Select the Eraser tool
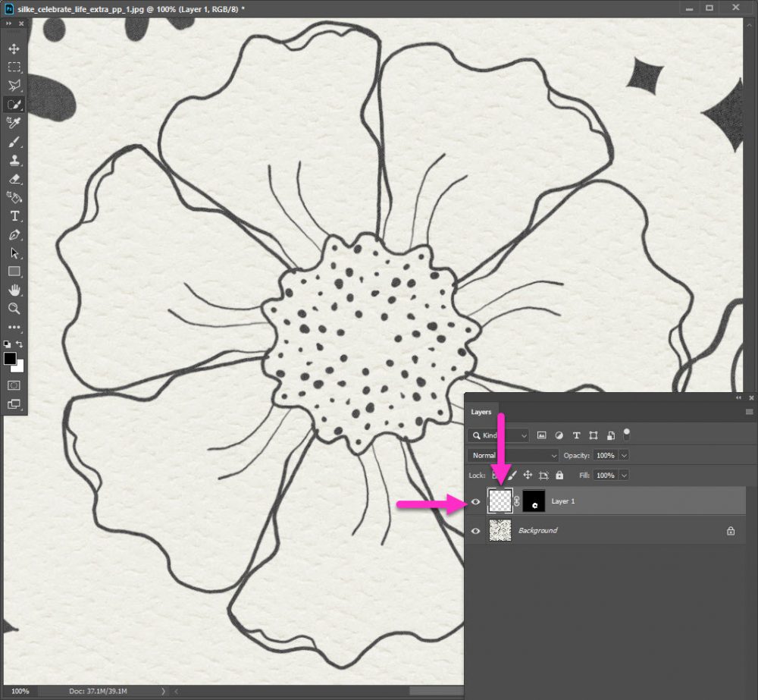Image resolution: width=758 pixels, height=700 pixels. tap(14, 179)
